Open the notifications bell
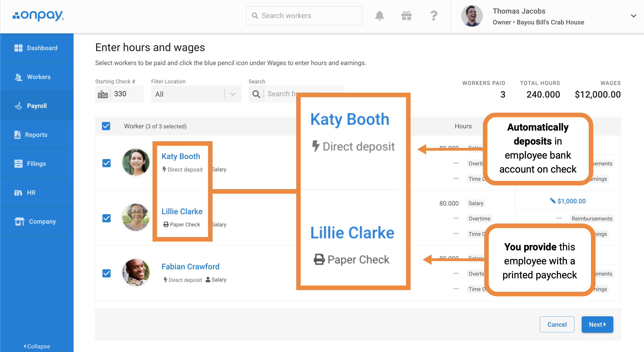This screenshot has width=644, height=352. coord(379,16)
